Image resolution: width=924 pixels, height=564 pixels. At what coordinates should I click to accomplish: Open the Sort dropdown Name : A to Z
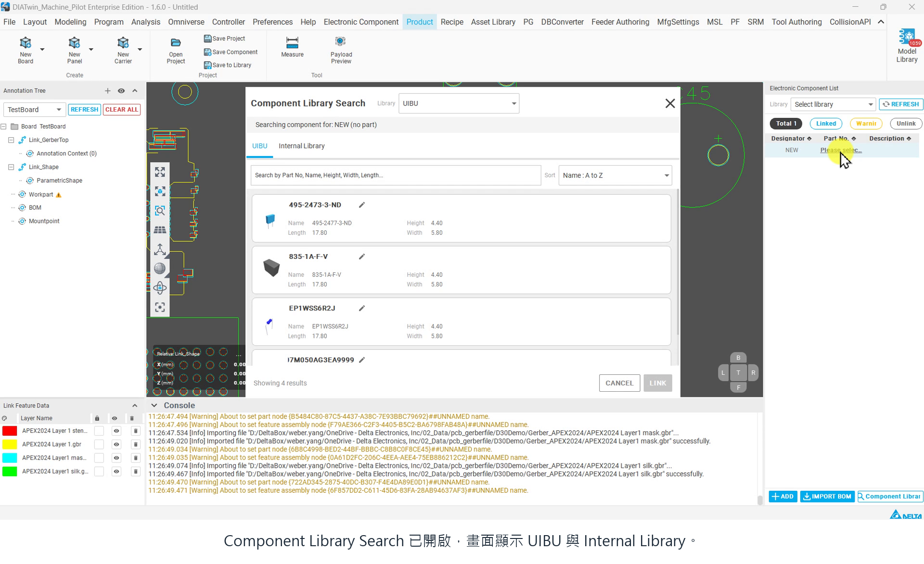[x=615, y=175]
